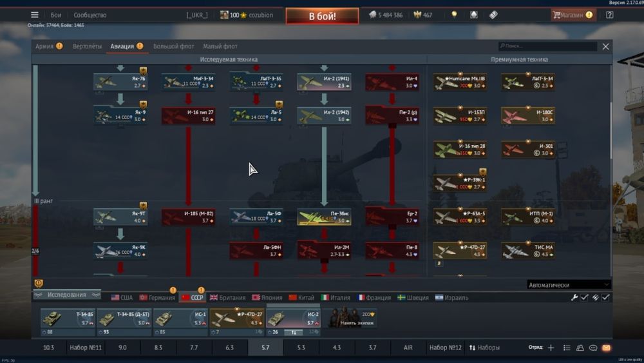
Task: Open the Исследования research button
Action: 67,295
